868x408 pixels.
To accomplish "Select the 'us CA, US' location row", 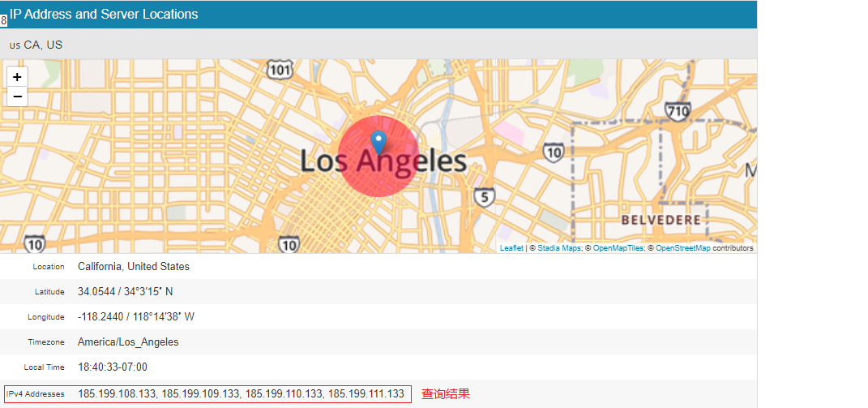I will point(36,45).
